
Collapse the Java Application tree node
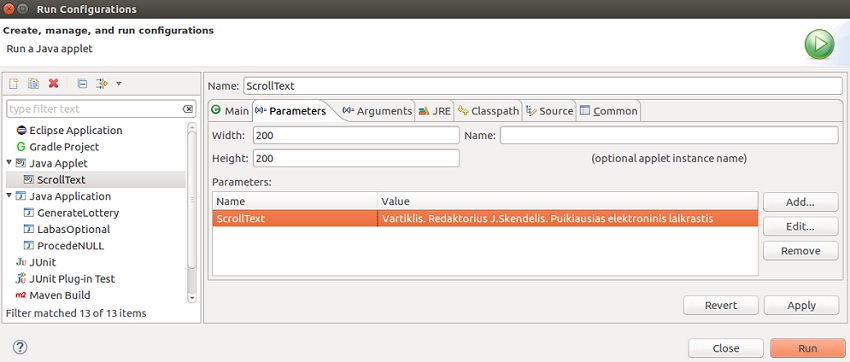tap(9, 196)
